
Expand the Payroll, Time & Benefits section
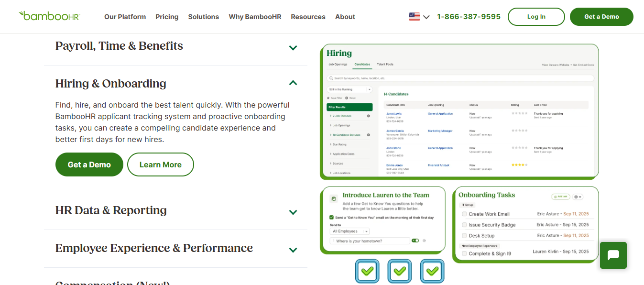(x=293, y=47)
